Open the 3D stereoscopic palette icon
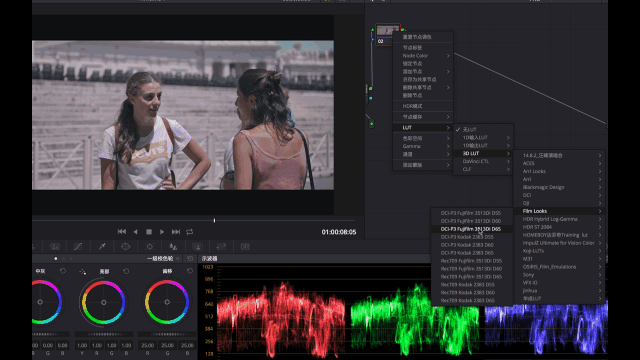 [x=245, y=247]
